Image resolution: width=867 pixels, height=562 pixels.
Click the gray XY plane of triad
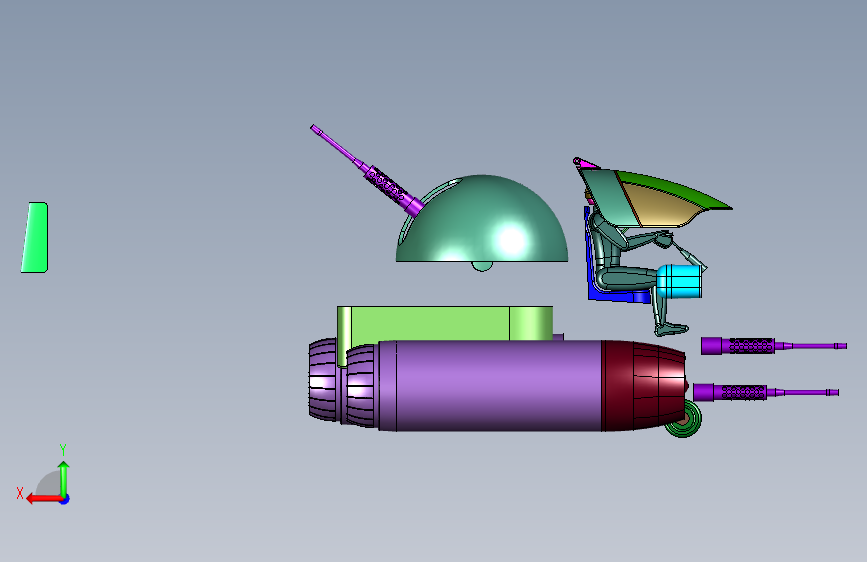coord(49,485)
